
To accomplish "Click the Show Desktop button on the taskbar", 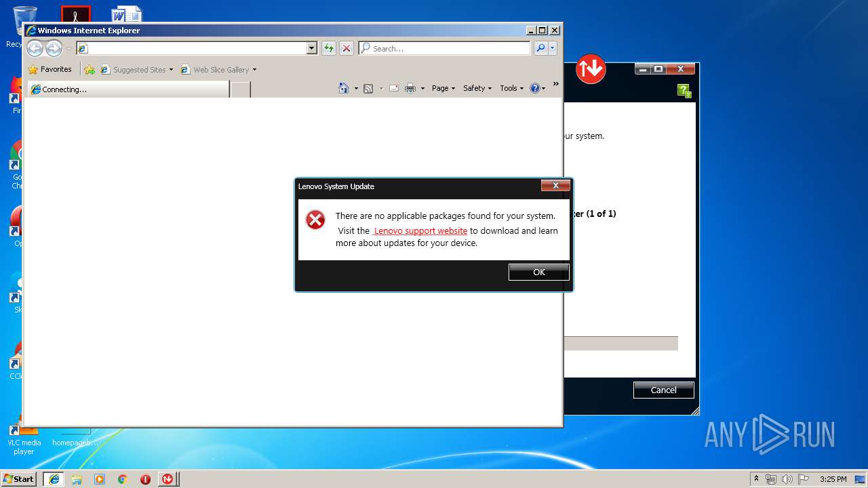I will pyautogui.click(x=861, y=479).
